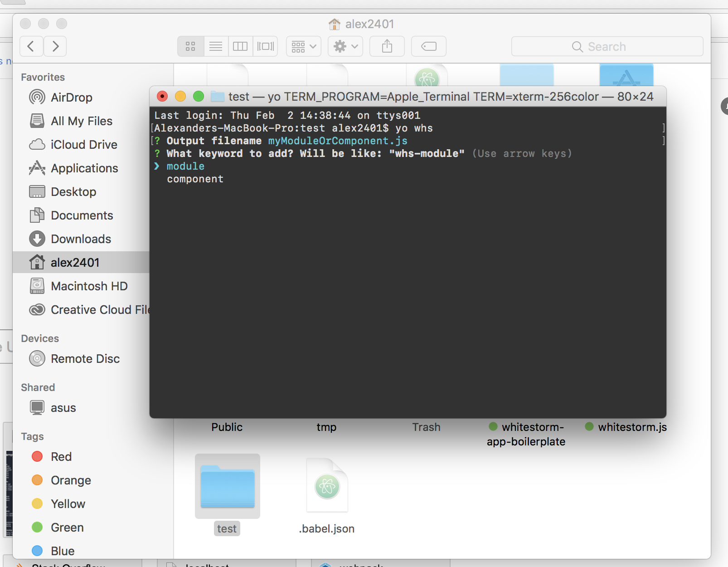
Task: Open Creative Cloud Files in sidebar
Action: click(x=82, y=310)
